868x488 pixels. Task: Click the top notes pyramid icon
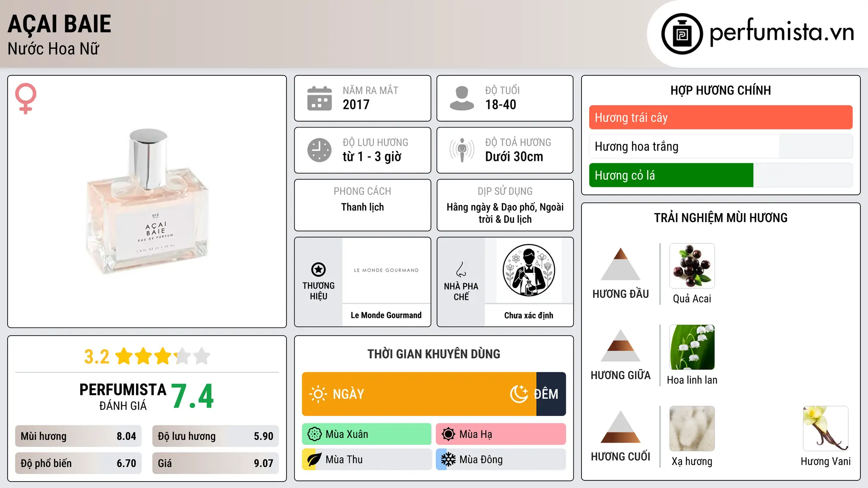click(620, 264)
